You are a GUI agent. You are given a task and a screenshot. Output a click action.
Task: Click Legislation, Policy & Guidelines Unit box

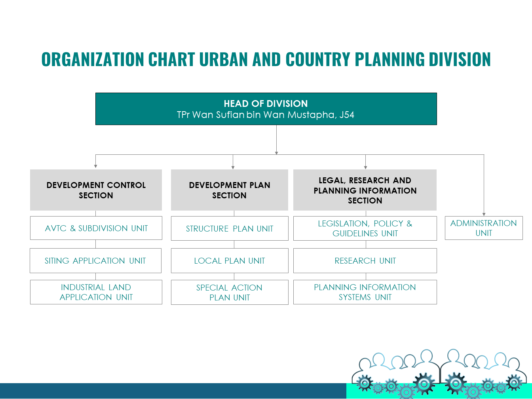pos(365,228)
